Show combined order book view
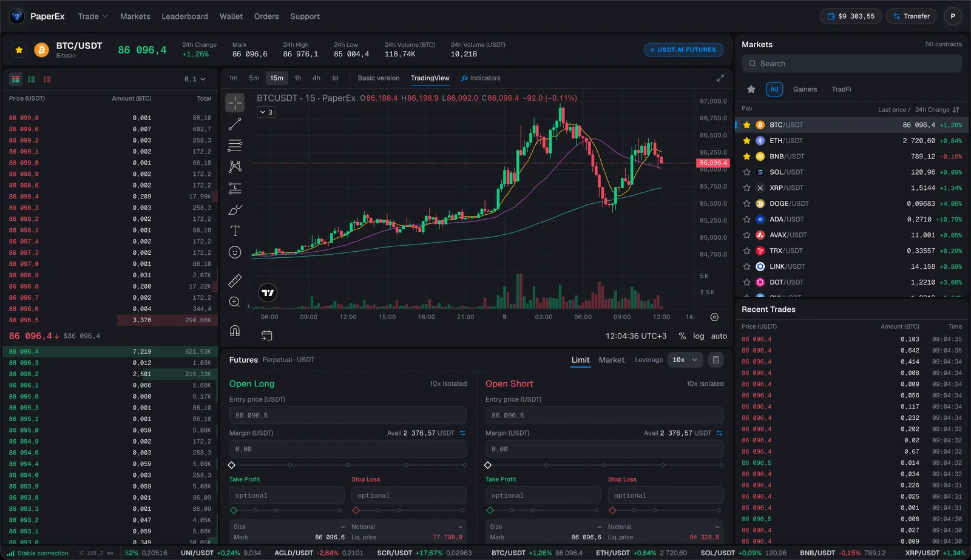 pyautogui.click(x=16, y=79)
